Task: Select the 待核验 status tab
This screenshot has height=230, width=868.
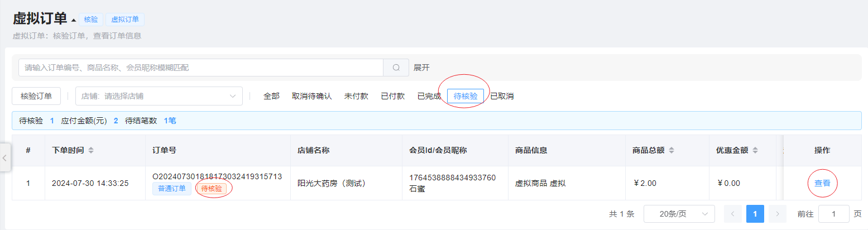Action: tap(466, 96)
